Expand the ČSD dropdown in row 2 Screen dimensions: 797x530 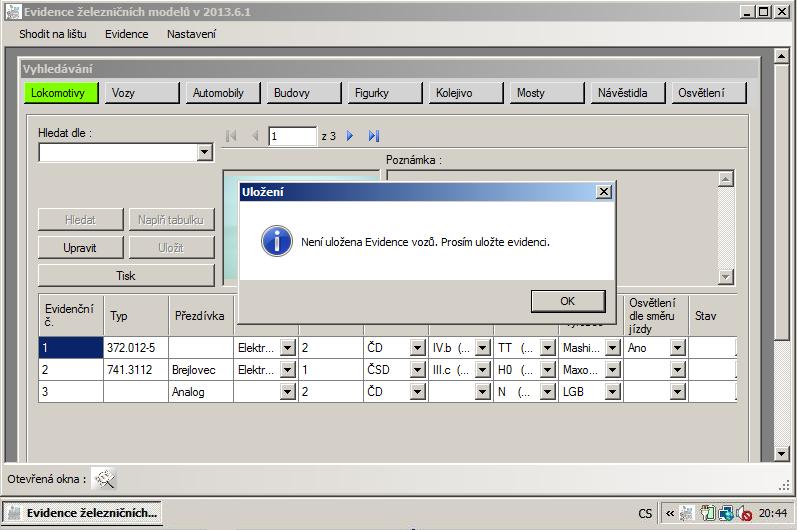418,370
